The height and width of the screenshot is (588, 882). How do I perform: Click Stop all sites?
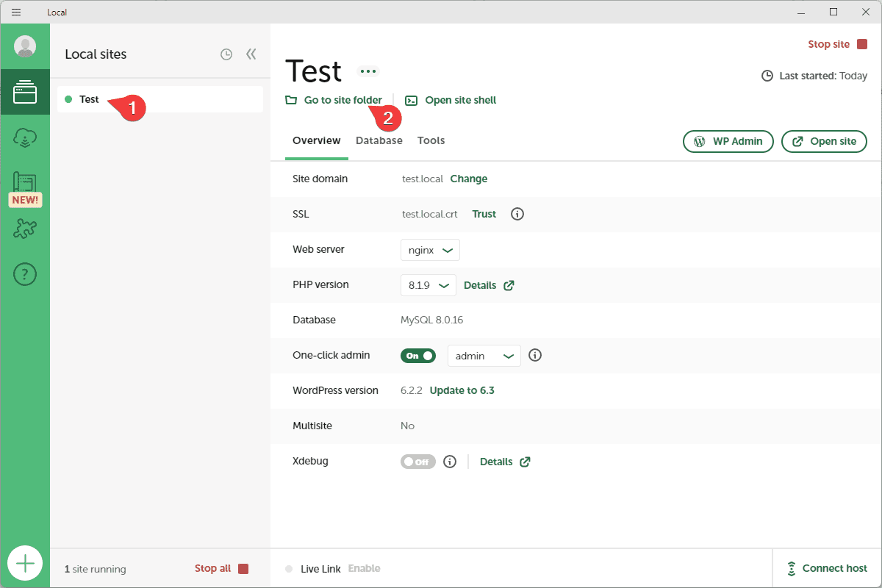(222, 568)
